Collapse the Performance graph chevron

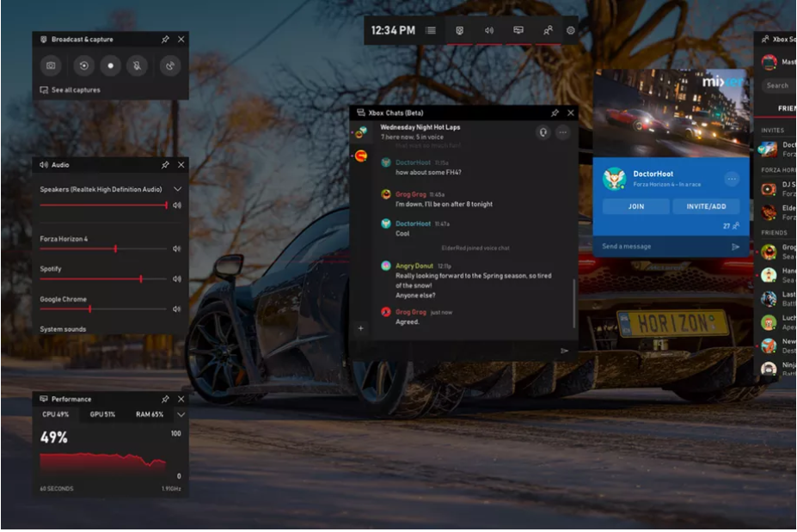click(x=181, y=415)
